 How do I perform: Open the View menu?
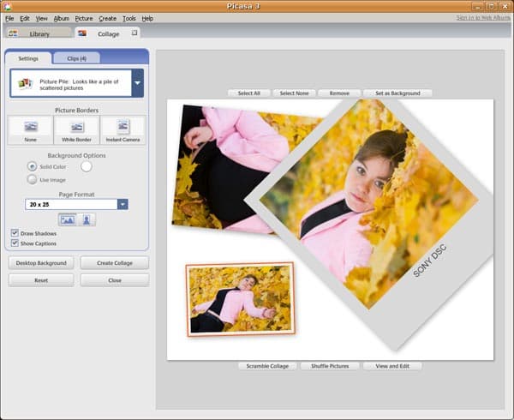(42, 18)
